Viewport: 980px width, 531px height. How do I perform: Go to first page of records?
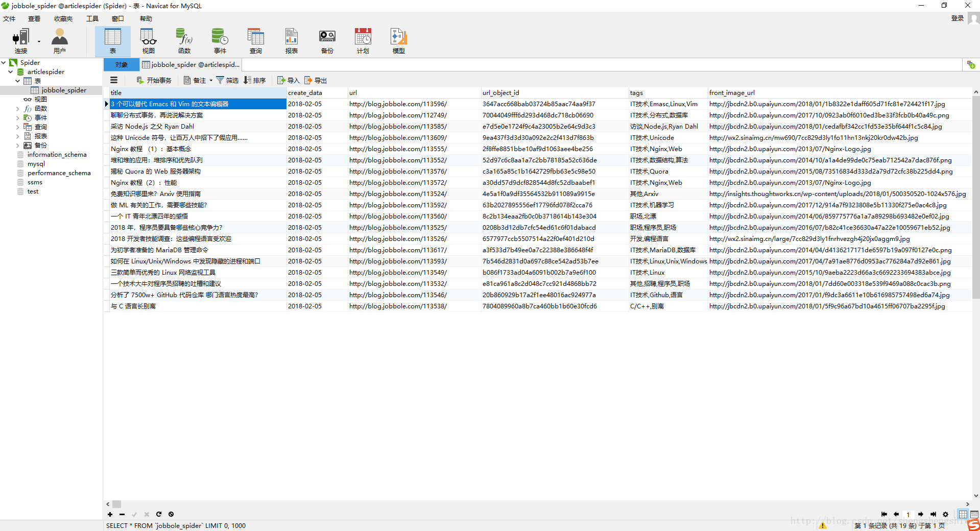(884, 514)
